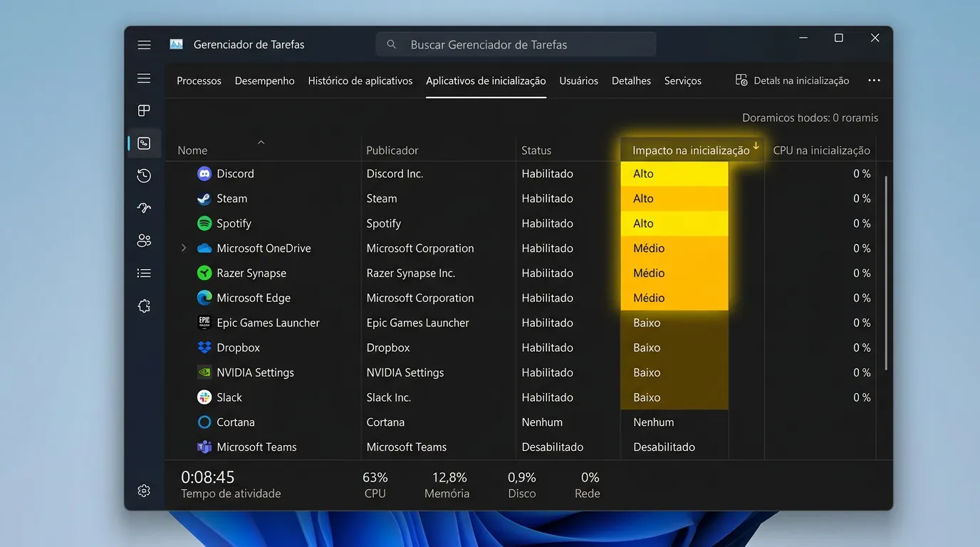Click the 0% Rede value in the footer

[590, 477]
